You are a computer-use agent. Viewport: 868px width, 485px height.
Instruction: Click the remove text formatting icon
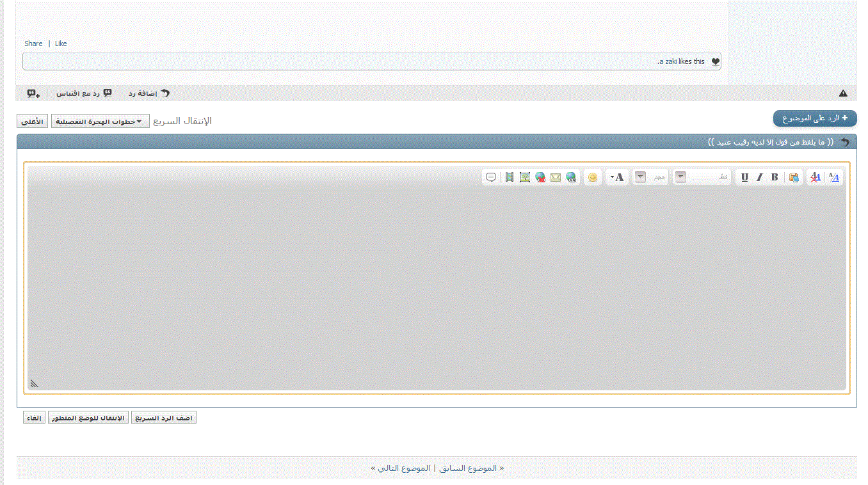click(x=816, y=177)
